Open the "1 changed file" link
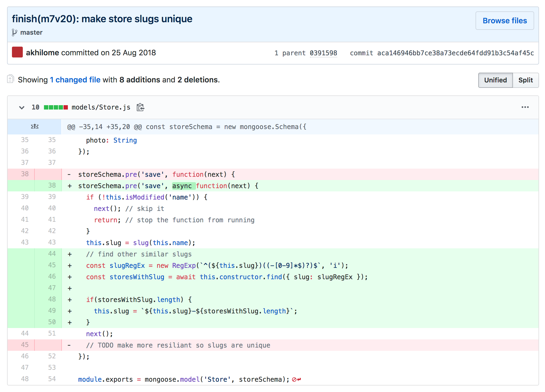Image resolution: width=545 pixels, height=392 pixels. click(x=75, y=79)
